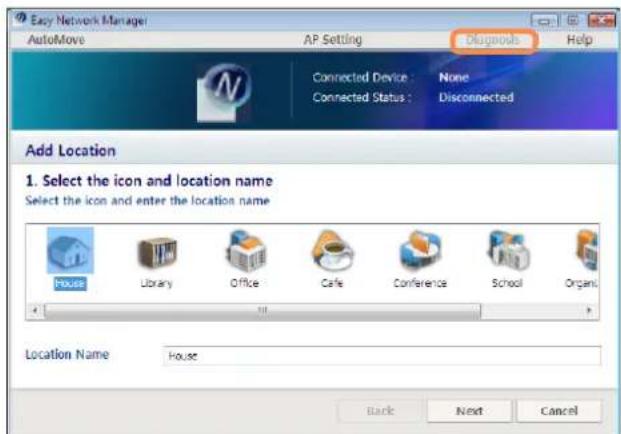Click the 'Disconnected' status text
This screenshot has width=621, height=434.
(x=476, y=97)
